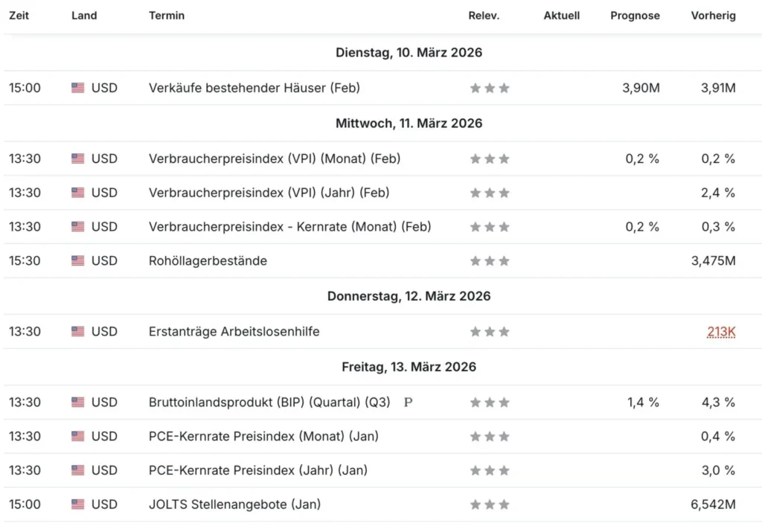Click the flag in PCE-Kernrate (Monat) row

(77, 436)
